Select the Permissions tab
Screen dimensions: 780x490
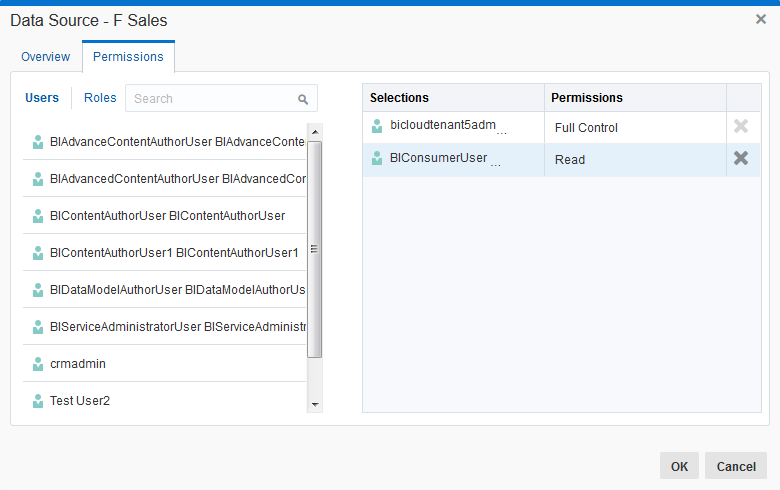pyautogui.click(x=128, y=57)
